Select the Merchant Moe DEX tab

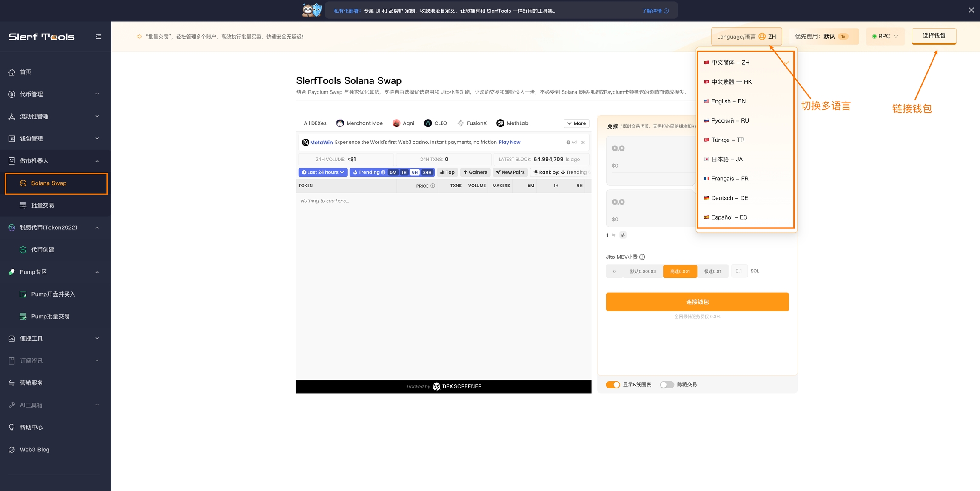[x=359, y=123]
